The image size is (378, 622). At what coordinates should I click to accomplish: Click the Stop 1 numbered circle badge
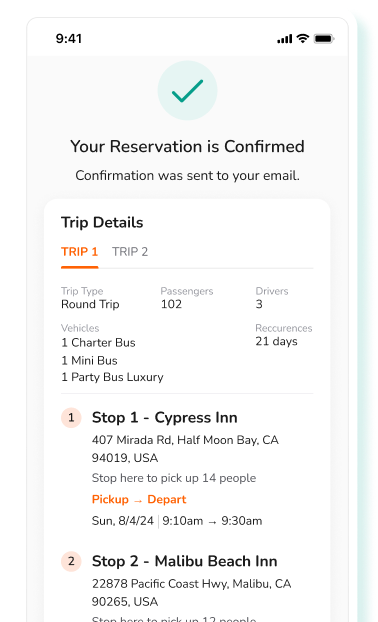[x=71, y=417]
